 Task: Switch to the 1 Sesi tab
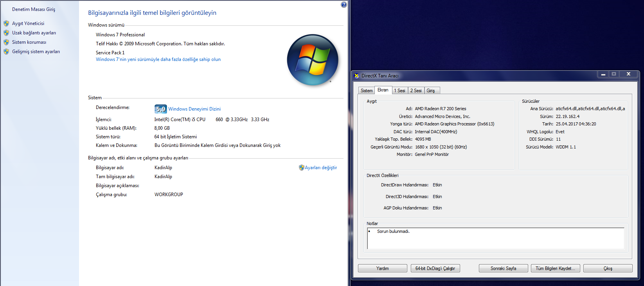(x=399, y=91)
